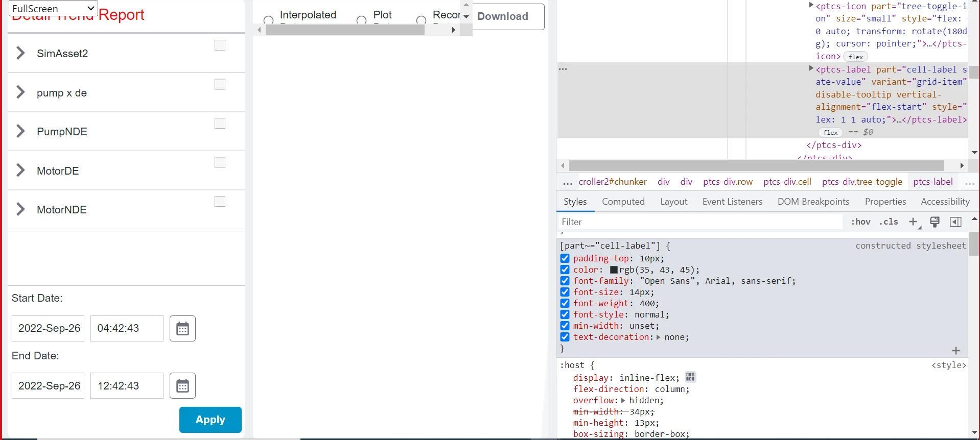
Task: Toggle the rendering emulations paintbrush icon
Action: 935,222
